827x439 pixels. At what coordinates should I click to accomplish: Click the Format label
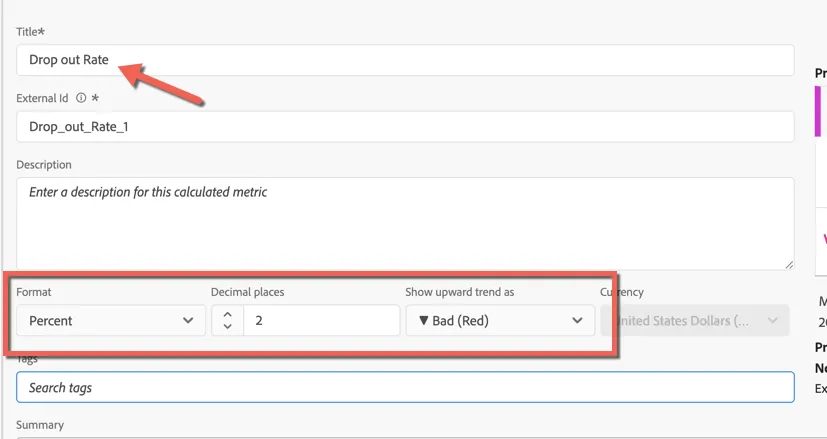(x=34, y=292)
